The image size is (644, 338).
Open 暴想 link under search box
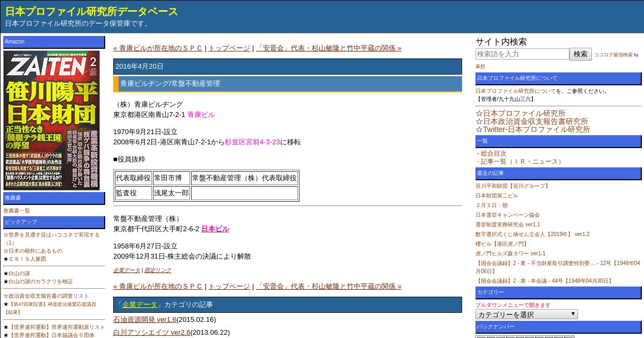pos(480,67)
